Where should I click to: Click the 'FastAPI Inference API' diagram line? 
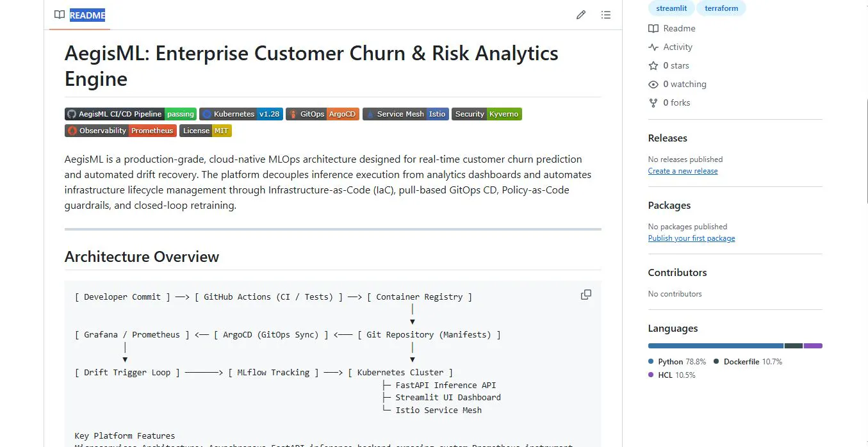[x=445, y=385]
